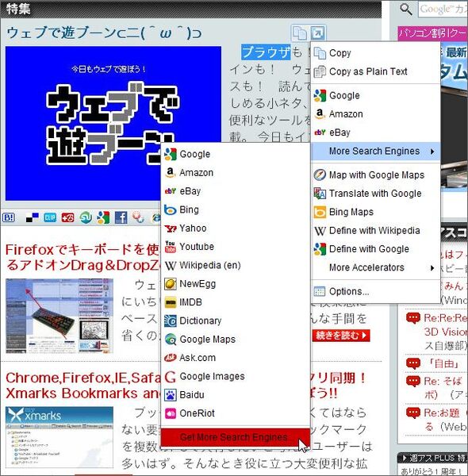Click the copy icon above the selected text
The height and width of the screenshot is (476, 468).
[x=300, y=33]
